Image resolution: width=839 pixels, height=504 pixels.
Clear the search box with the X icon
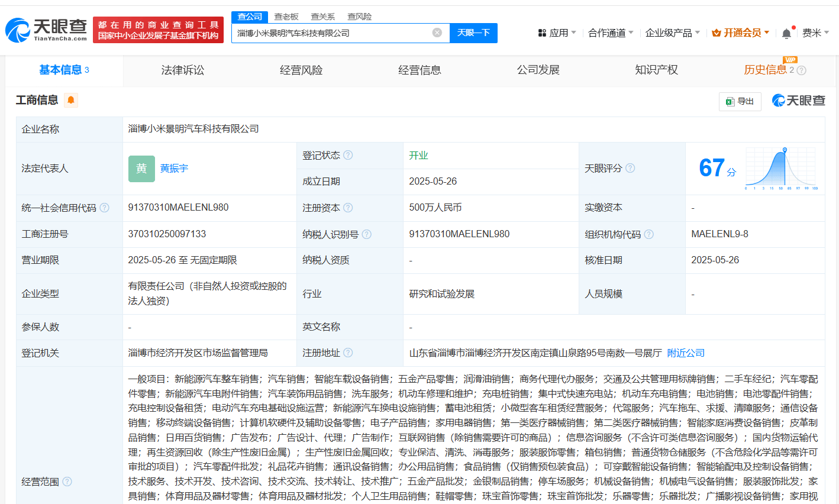(x=437, y=33)
